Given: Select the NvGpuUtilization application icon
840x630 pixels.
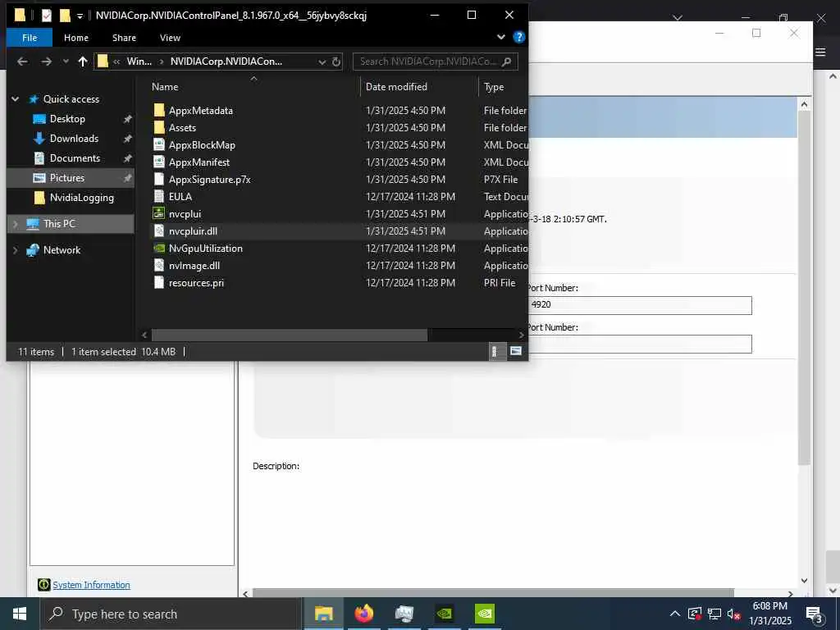Looking at the screenshot, I should tap(158, 248).
